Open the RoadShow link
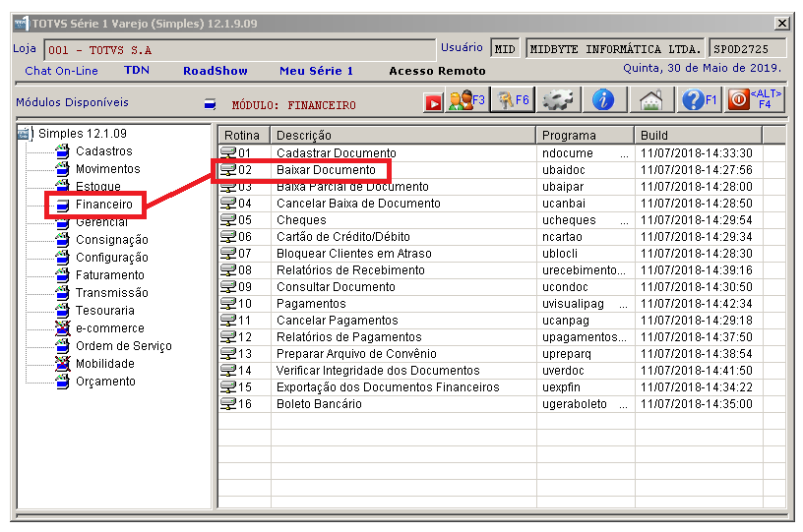Image resolution: width=803 pixels, height=532 pixels. 216,71
